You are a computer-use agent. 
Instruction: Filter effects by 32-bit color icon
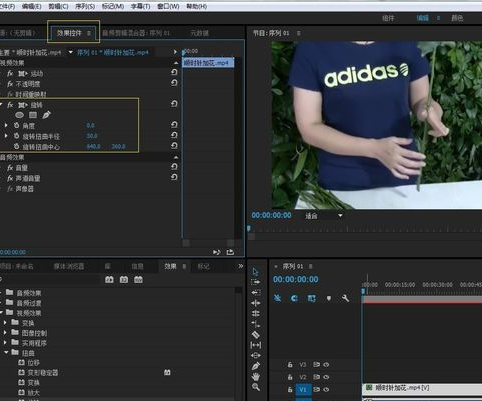(x=124, y=279)
